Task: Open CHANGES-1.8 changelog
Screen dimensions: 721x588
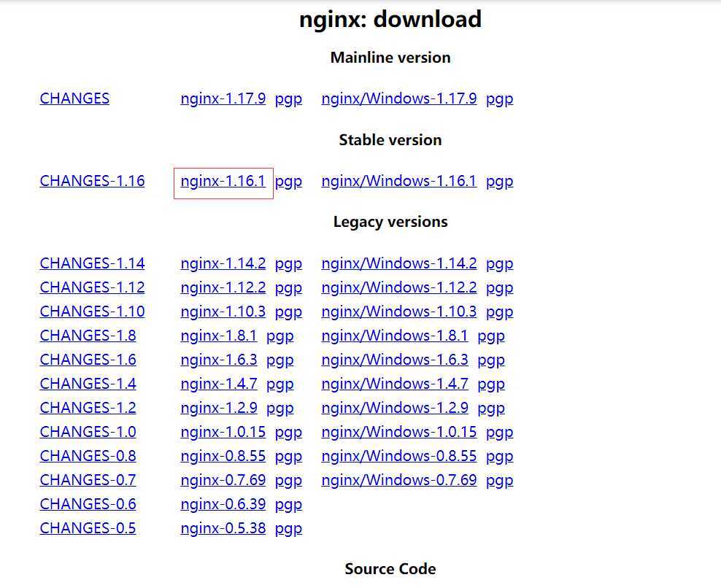Action: [88, 335]
